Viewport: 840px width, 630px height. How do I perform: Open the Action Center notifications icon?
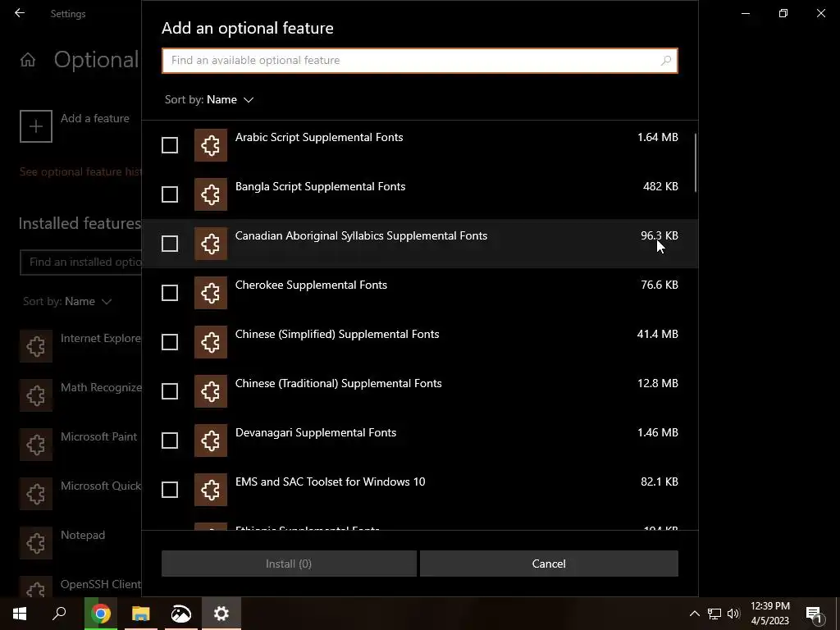pyautogui.click(x=814, y=614)
